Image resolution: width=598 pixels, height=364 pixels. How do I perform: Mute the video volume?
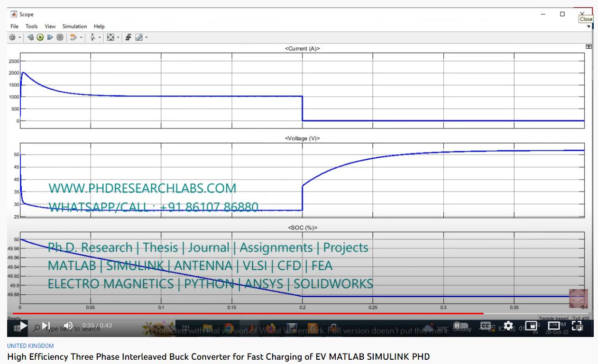pos(68,326)
